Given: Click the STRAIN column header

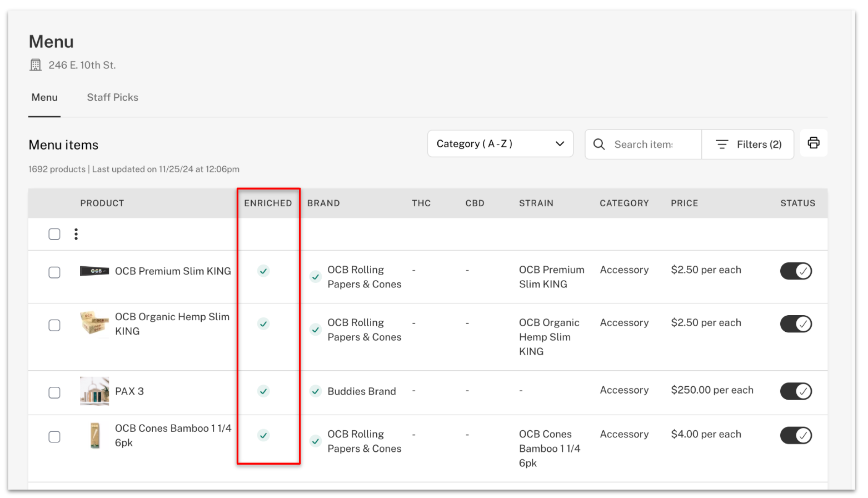Looking at the screenshot, I should pos(536,203).
